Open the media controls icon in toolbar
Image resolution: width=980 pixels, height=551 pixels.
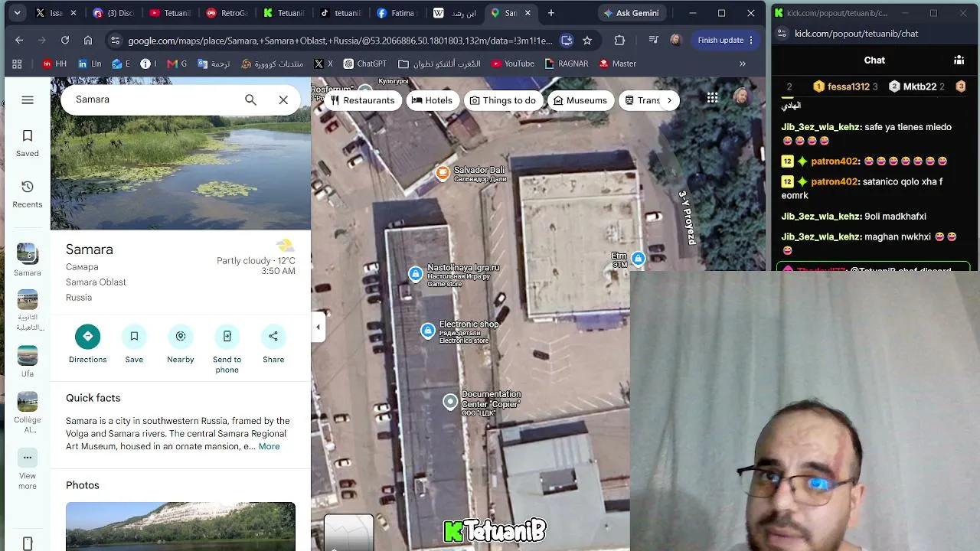[x=653, y=40]
